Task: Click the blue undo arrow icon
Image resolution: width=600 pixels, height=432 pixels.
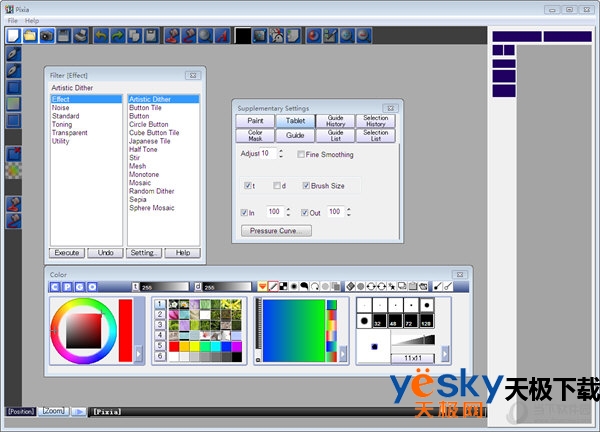Action: pyautogui.click(x=101, y=35)
